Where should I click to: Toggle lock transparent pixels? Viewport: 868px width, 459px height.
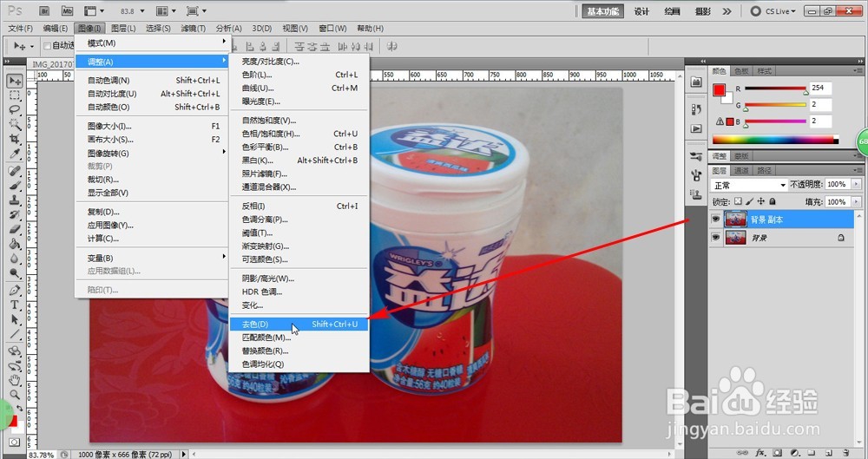tap(738, 201)
